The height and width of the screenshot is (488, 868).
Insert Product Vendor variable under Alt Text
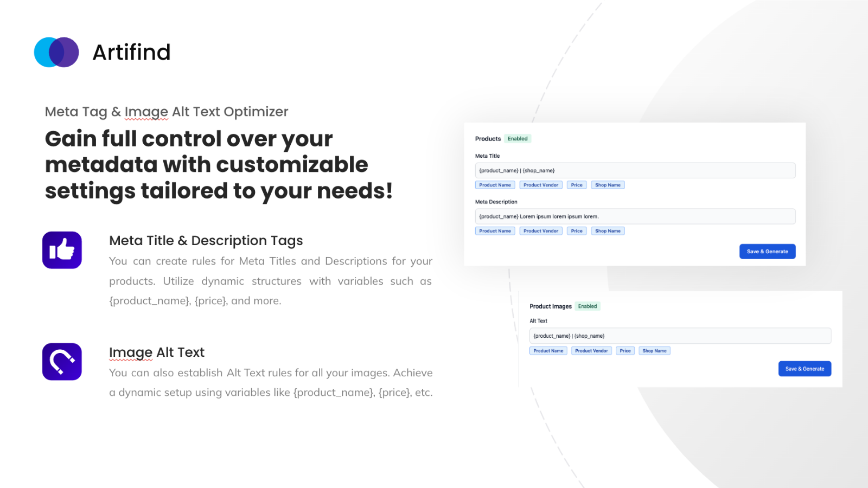(591, 351)
